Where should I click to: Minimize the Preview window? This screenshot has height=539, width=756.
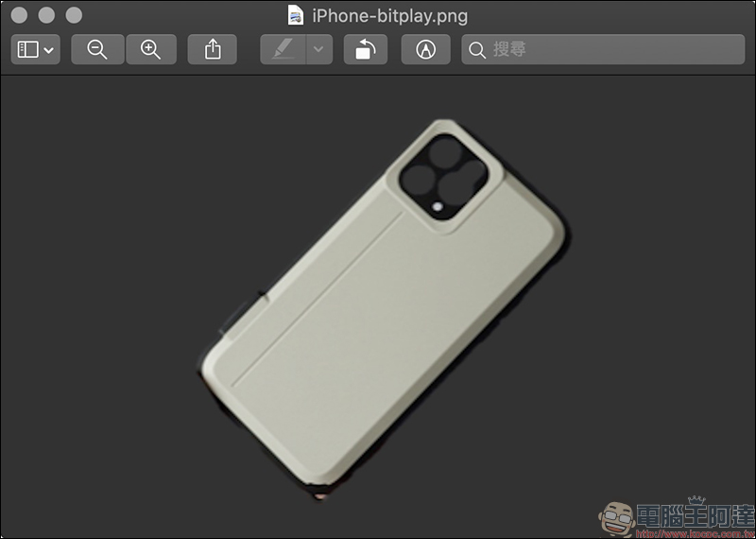(46, 16)
